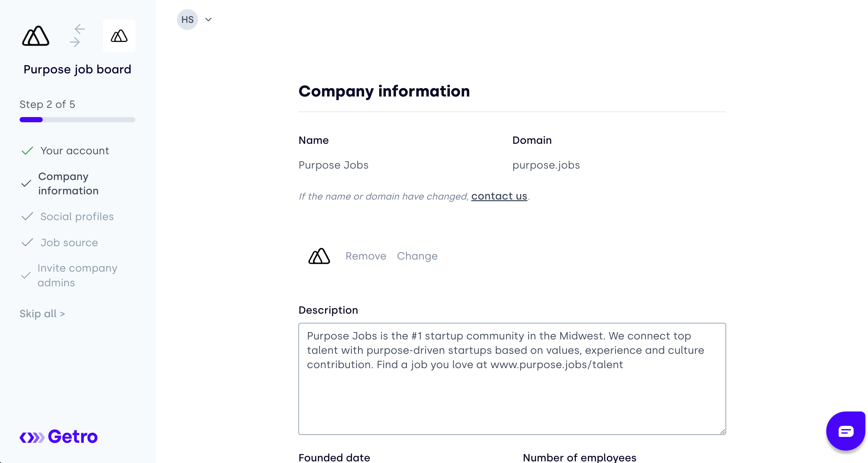
Task: Click the Purpose Jobs name value
Action: coord(333,165)
